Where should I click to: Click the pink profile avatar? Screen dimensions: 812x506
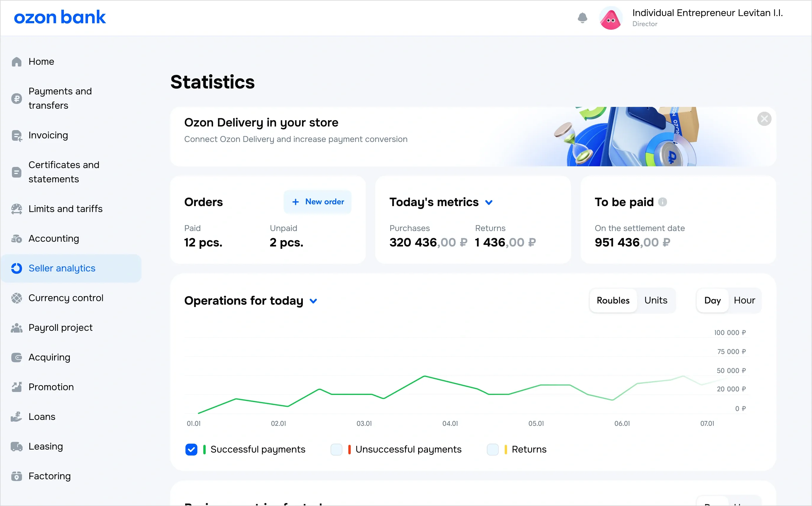click(x=611, y=18)
